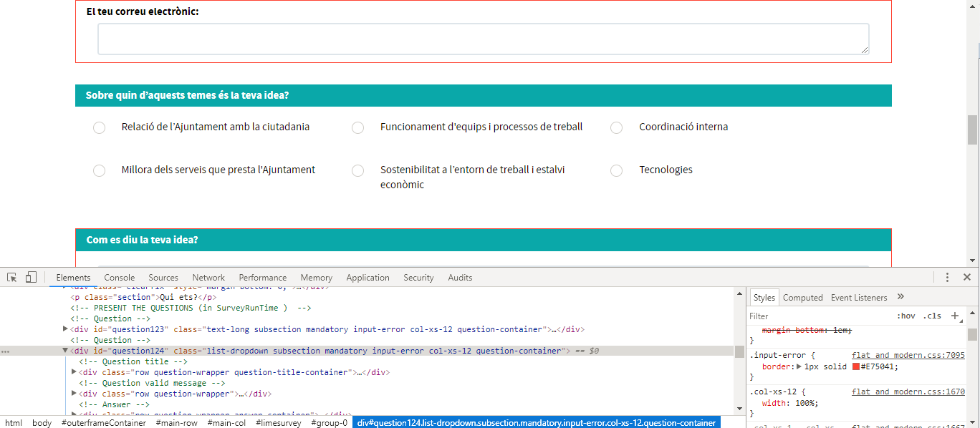Switch to the Console tab
The height and width of the screenshot is (428, 980).
coord(119,278)
